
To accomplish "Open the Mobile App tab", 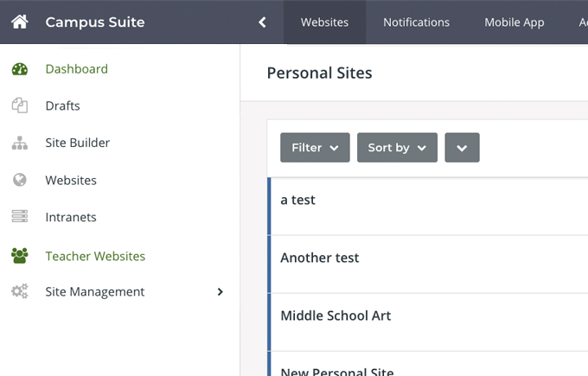I will point(514,22).
